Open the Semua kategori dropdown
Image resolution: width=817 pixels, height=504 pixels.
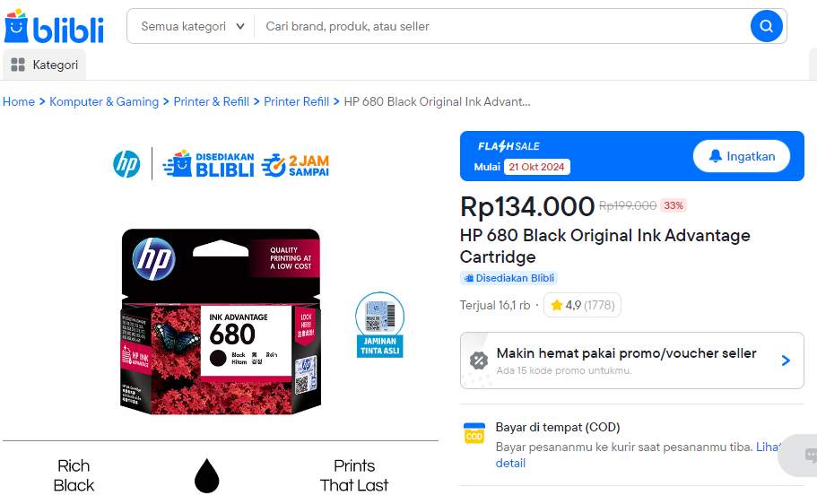click(192, 26)
